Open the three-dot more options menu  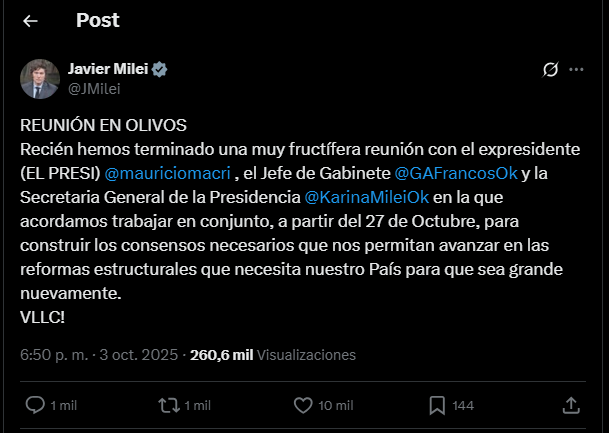(576, 70)
